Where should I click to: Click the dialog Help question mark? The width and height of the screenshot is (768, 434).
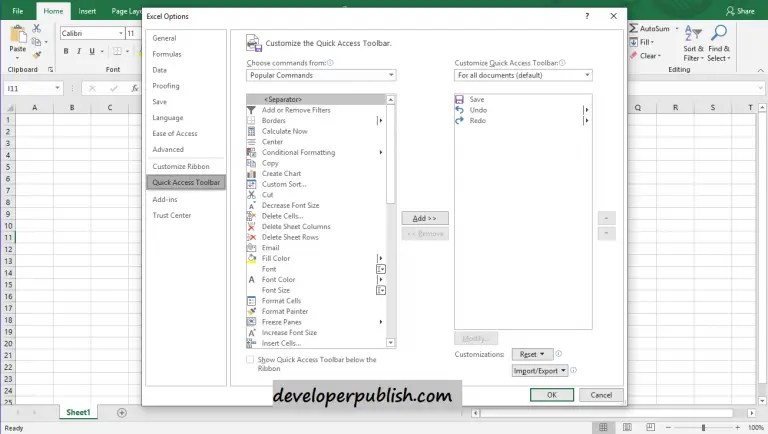point(587,16)
